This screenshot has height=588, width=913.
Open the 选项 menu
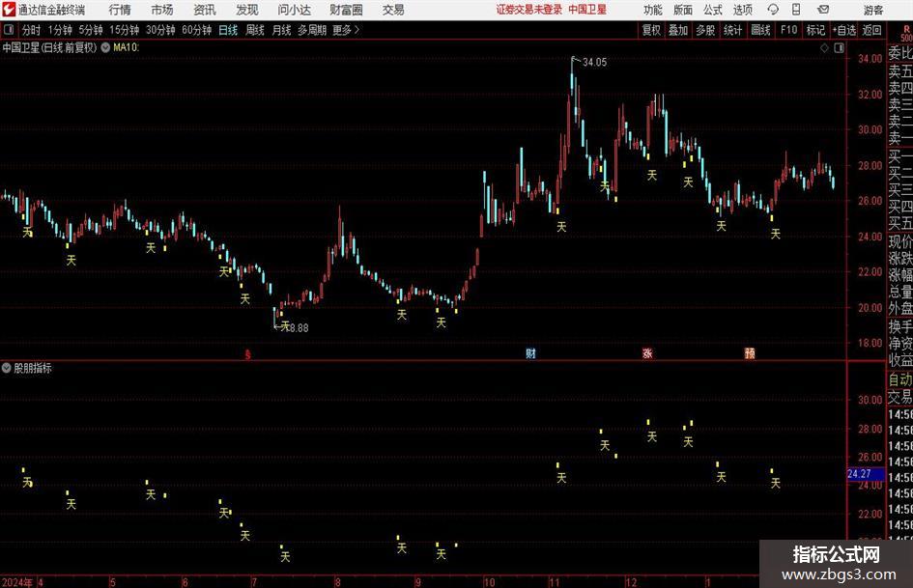(742, 10)
